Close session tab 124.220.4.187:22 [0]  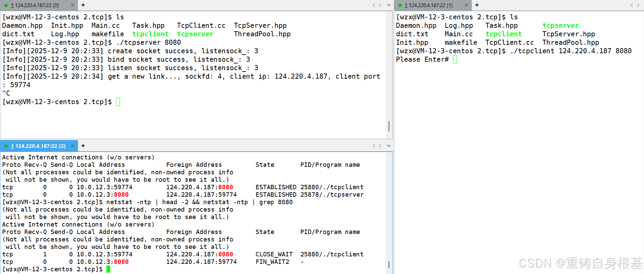click(73, 5)
